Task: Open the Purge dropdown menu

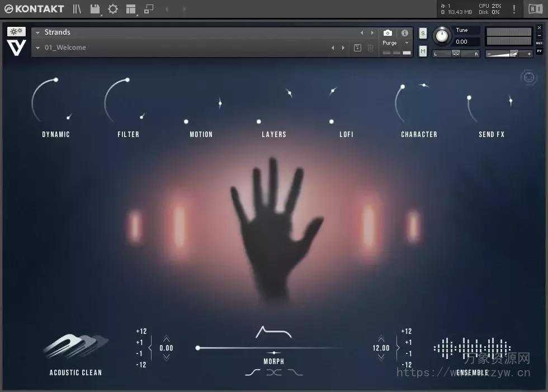Action: pyautogui.click(x=407, y=42)
